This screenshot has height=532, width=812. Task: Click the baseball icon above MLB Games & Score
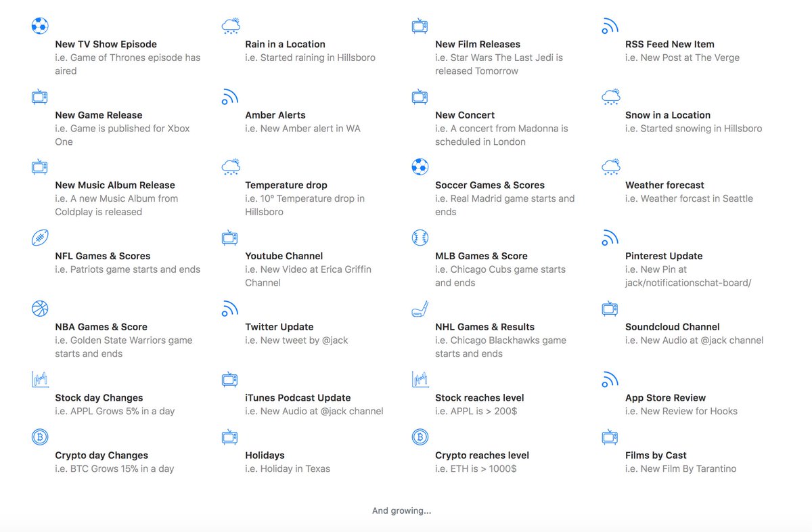[420, 238]
